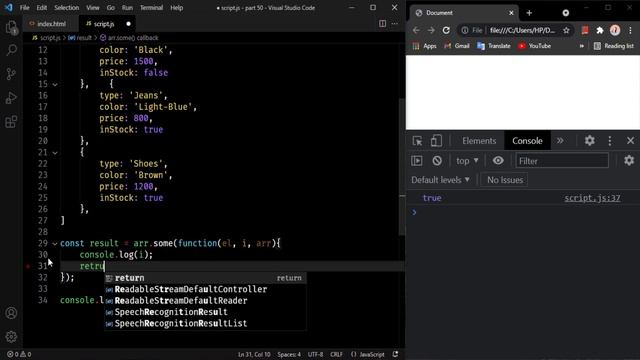Viewport: 640px width, 360px height.
Task: Choose ReadableStreamDefaultController suggestion
Action: click(x=205, y=289)
